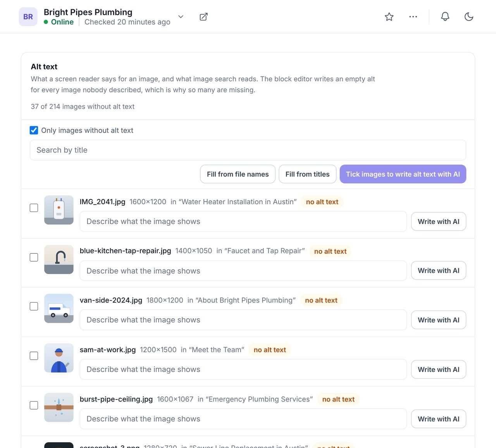This screenshot has height=448, width=496.
Task: Click "37 of 214 images without alt text"
Action: point(83,107)
